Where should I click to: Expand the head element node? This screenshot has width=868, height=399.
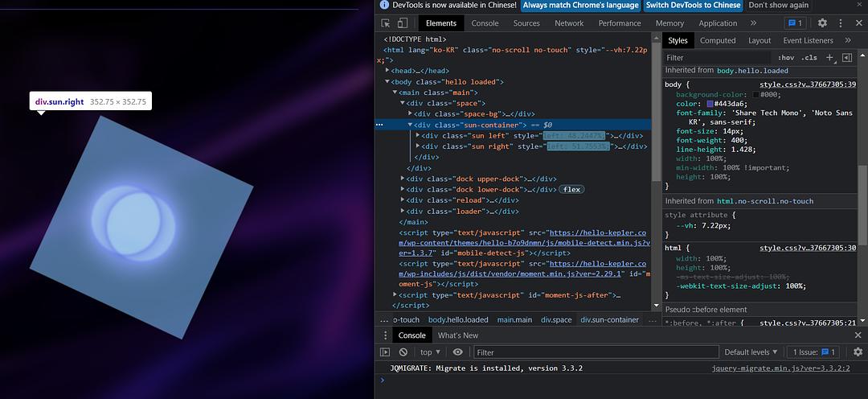387,70
